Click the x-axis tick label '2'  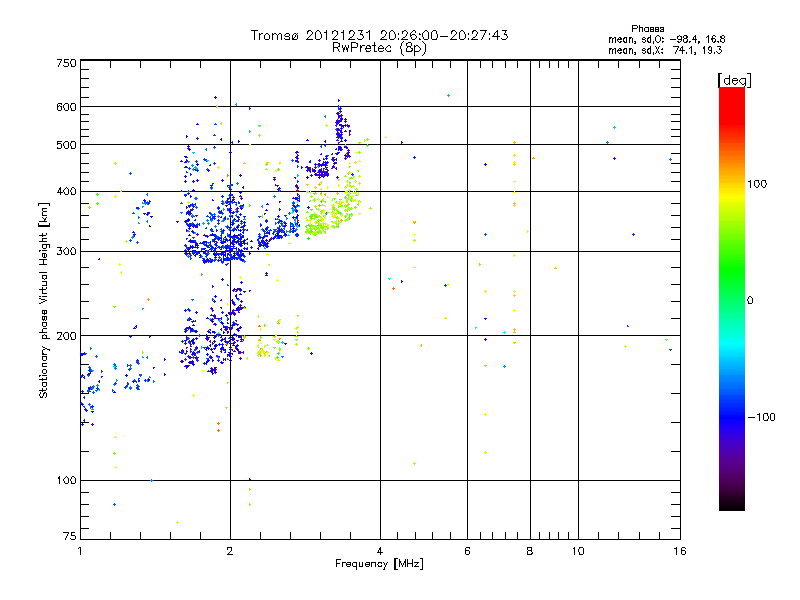(x=230, y=551)
